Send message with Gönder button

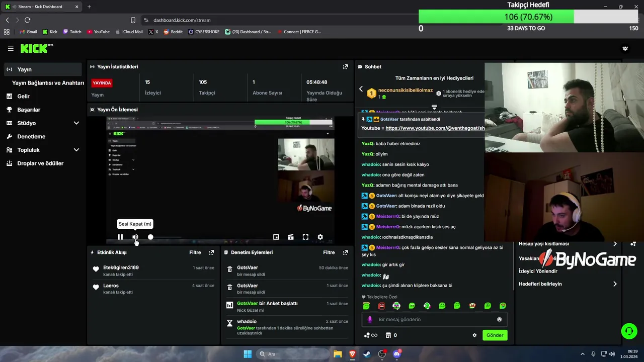(495, 335)
